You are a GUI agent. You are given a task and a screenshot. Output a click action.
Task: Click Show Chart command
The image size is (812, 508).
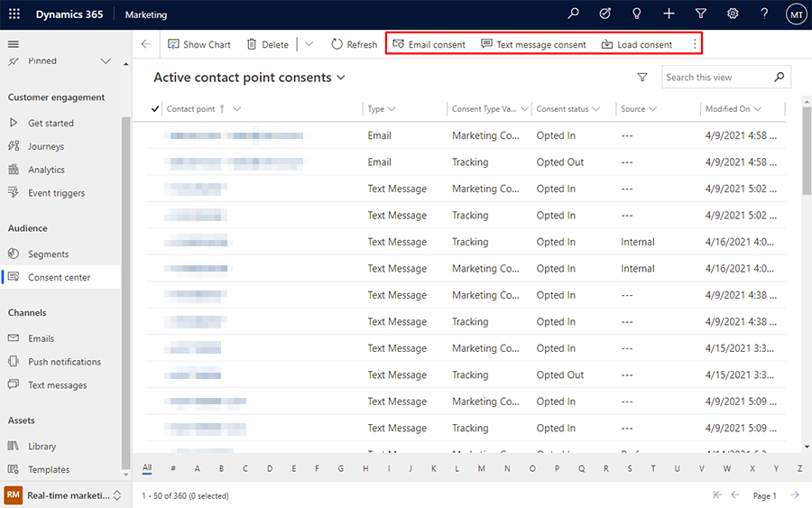pyautogui.click(x=199, y=44)
